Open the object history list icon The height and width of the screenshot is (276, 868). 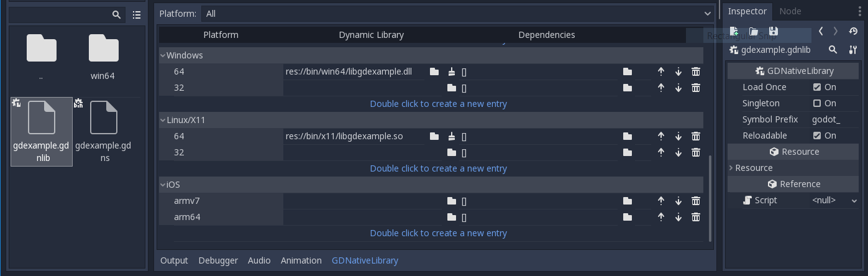(x=853, y=31)
